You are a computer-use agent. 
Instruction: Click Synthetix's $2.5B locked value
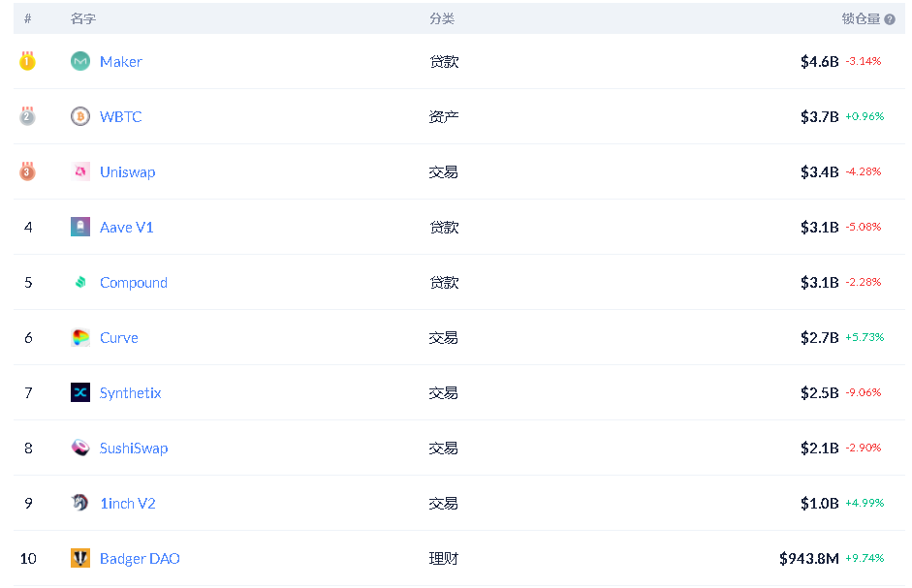819,393
